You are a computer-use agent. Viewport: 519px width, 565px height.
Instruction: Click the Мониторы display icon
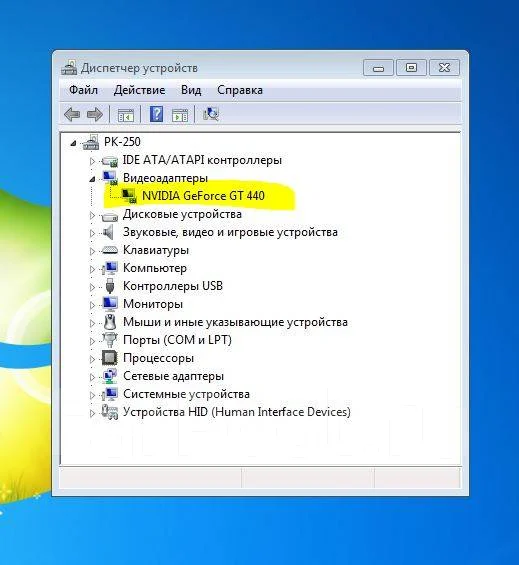click(110, 304)
